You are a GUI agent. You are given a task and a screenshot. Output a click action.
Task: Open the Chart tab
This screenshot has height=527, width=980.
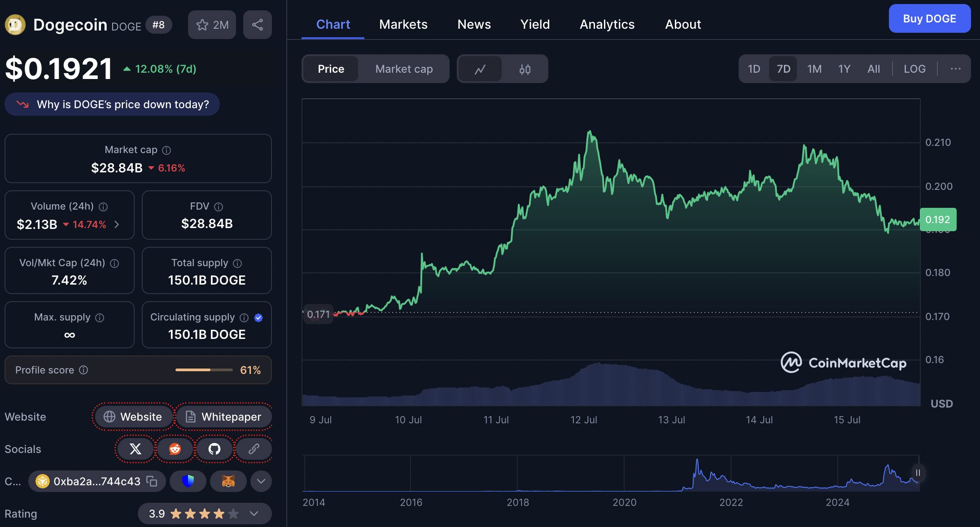(x=333, y=24)
